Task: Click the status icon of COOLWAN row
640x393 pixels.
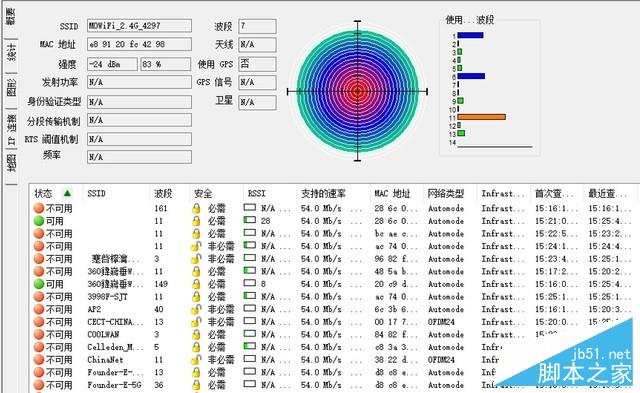Action: (x=39, y=335)
